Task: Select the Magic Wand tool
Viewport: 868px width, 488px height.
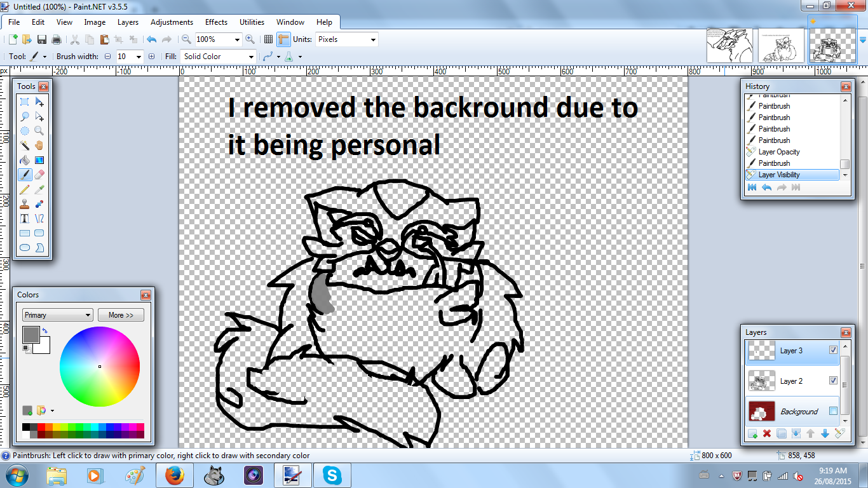Action: pyautogui.click(x=25, y=146)
